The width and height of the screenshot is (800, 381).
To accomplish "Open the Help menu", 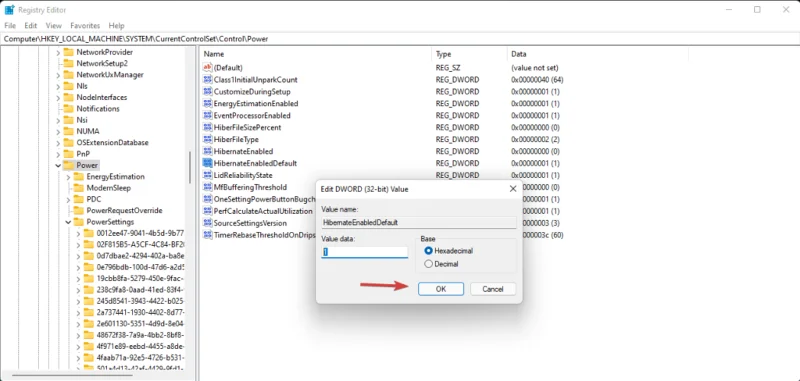I will [116, 26].
